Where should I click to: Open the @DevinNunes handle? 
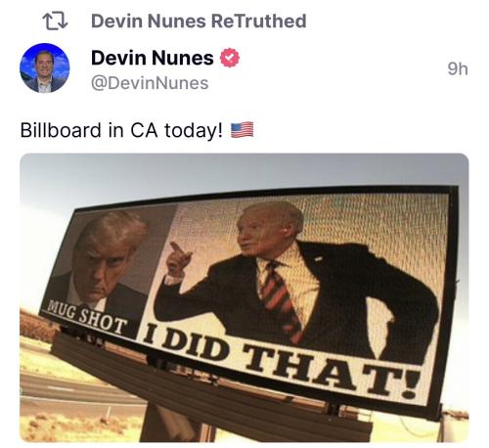click(150, 83)
